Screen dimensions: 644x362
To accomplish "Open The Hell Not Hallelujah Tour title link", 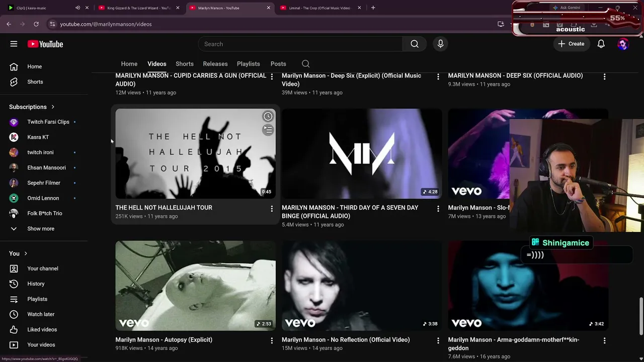I will (164, 208).
